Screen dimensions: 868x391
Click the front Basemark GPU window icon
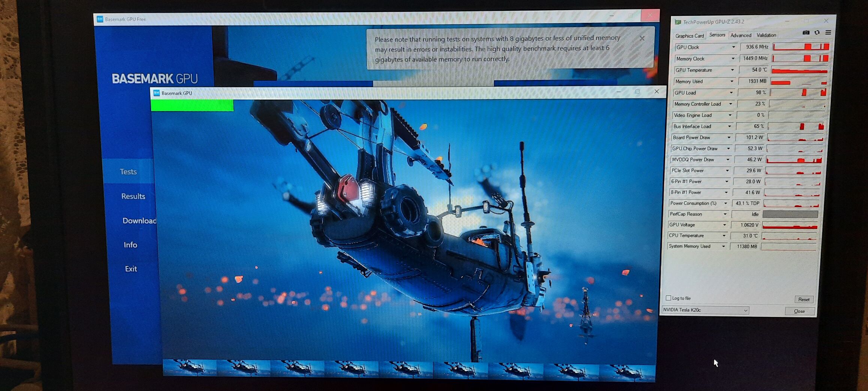pyautogui.click(x=156, y=93)
